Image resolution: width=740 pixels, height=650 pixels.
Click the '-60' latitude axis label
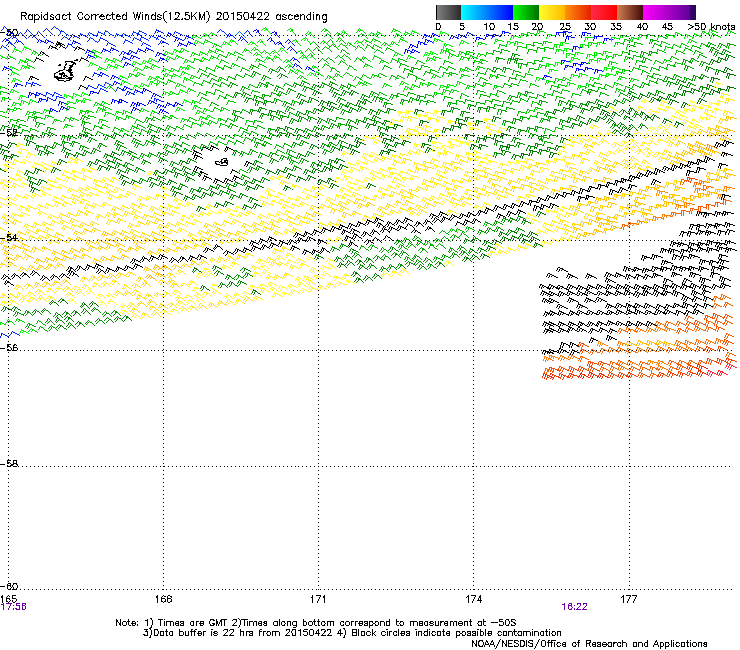point(9,586)
